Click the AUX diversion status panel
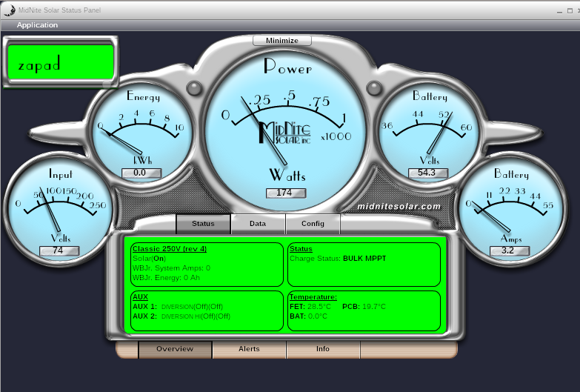580x392 pixels. [207, 310]
